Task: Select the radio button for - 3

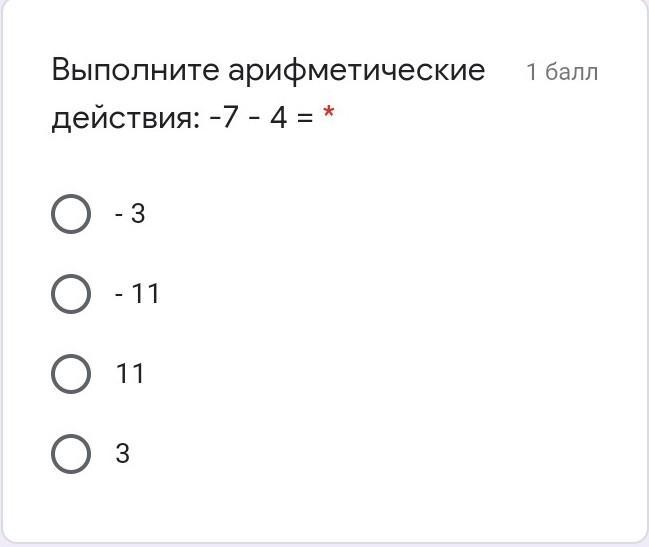Action: pyautogui.click(x=71, y=214)
